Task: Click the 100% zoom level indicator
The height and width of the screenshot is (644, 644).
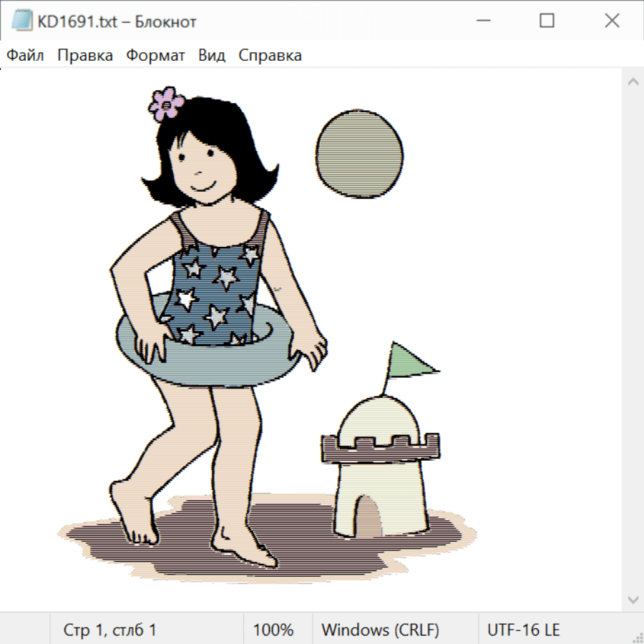Action: click(x=273, y=630)
